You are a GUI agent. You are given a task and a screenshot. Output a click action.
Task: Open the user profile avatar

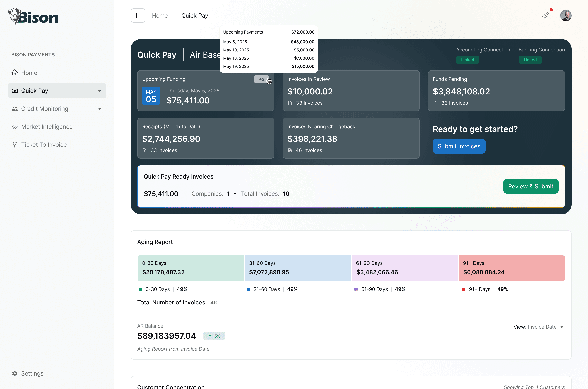tap(566, 16)
